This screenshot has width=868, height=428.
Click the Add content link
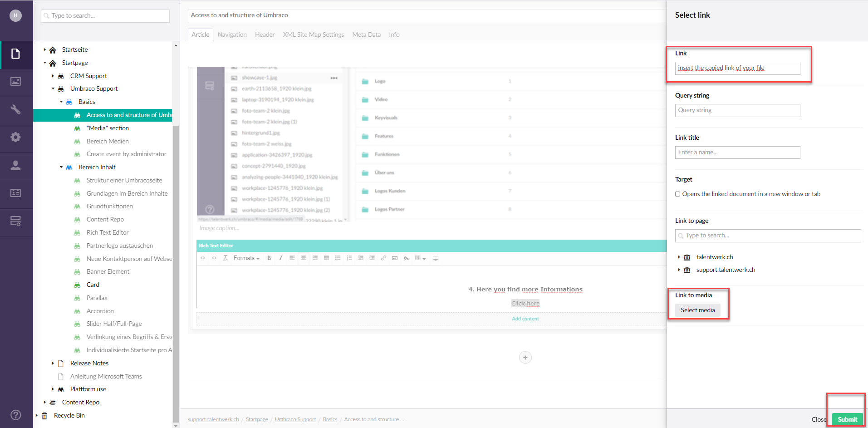525,319
